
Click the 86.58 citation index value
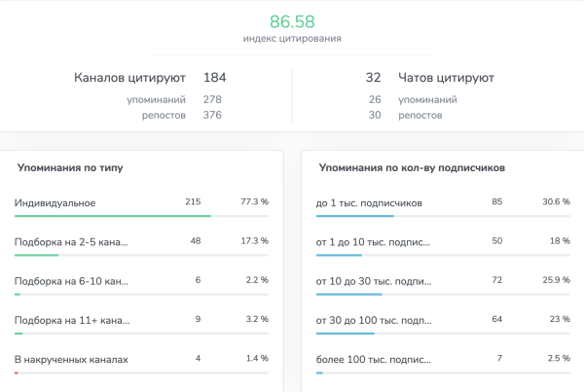click(292, 19)
